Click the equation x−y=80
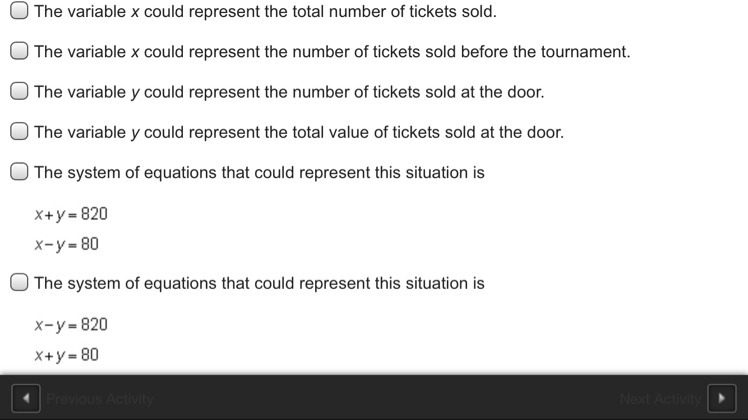 [67, 244]
